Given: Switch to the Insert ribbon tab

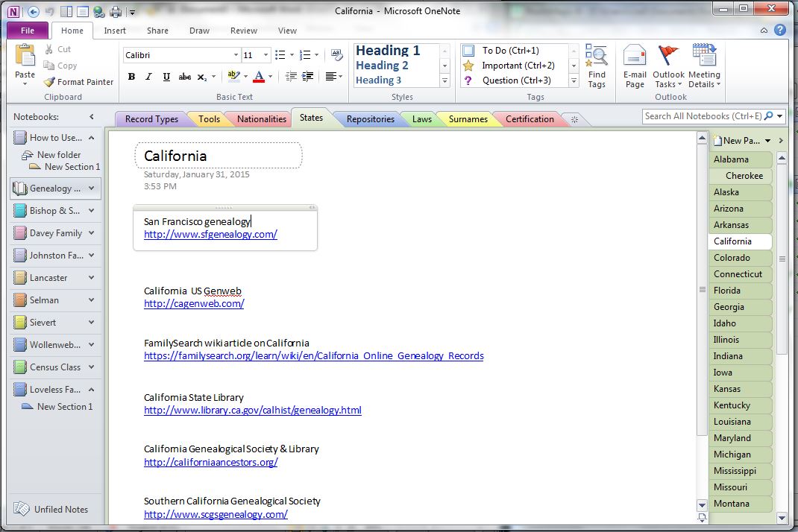Looking at the screenshot, I should pyautogui.click(x=115, y=31).
